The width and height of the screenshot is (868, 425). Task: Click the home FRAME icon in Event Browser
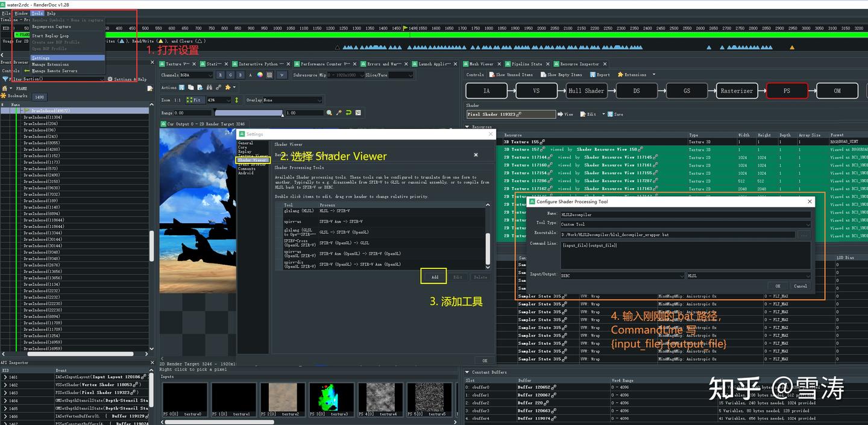point(4,88)
